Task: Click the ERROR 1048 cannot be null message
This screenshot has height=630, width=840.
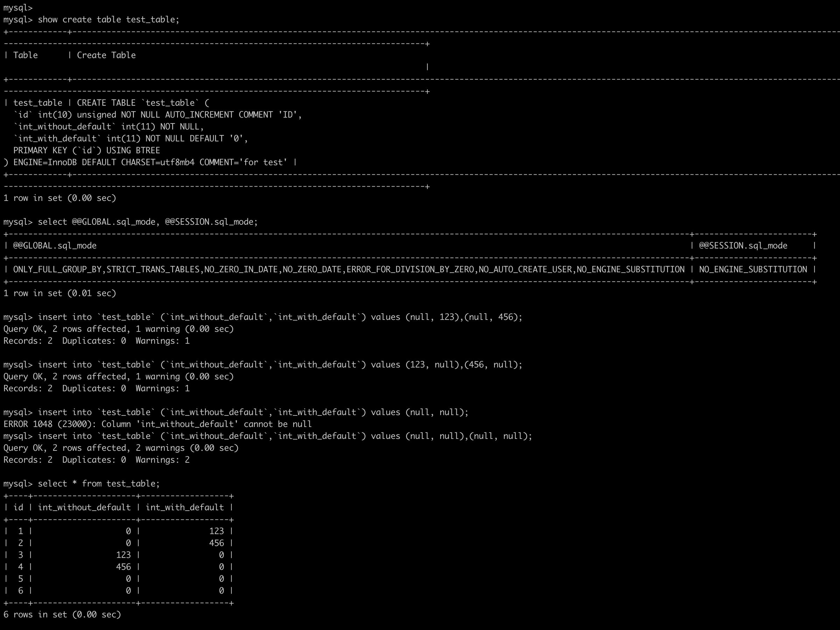Action: pos(157,425)
